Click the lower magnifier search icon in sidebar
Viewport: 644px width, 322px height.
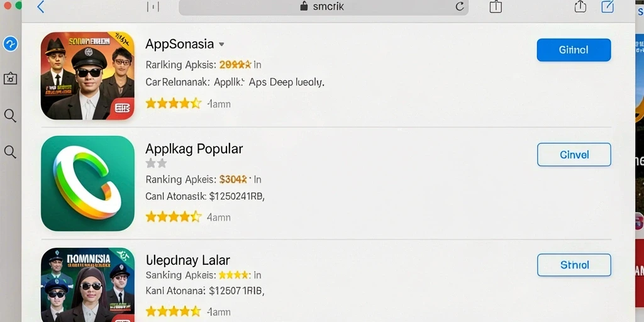[10, 152]
